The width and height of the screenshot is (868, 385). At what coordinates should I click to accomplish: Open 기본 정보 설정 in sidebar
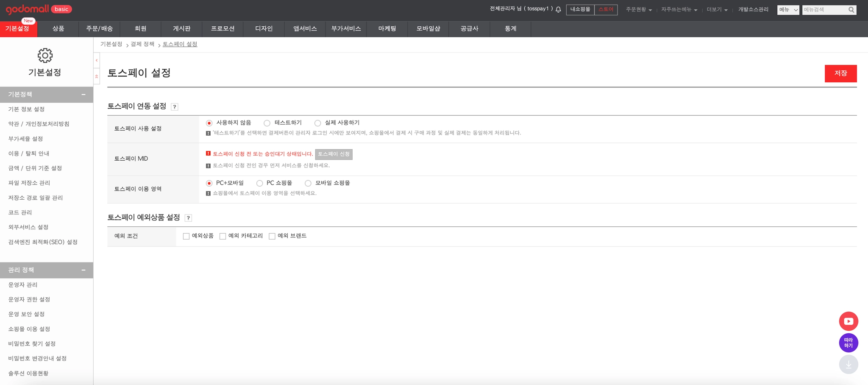[27, 109]
